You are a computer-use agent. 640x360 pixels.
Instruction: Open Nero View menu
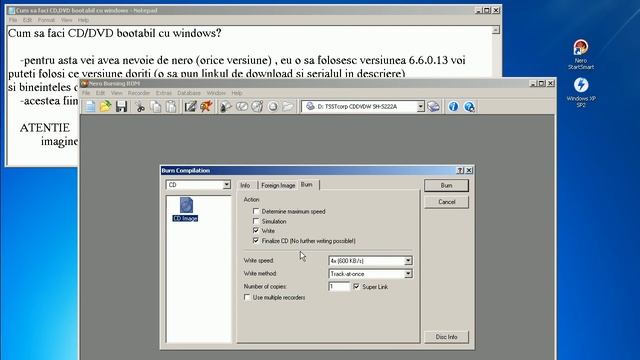click(117, 93)
